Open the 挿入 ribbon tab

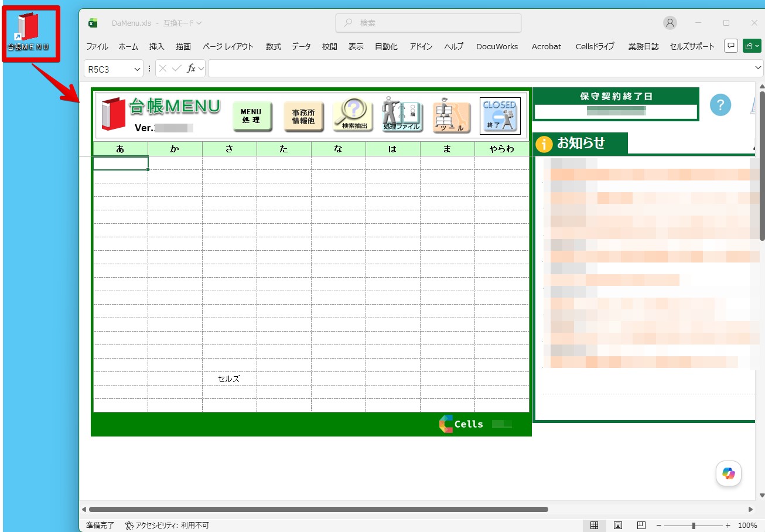(157, 46)
